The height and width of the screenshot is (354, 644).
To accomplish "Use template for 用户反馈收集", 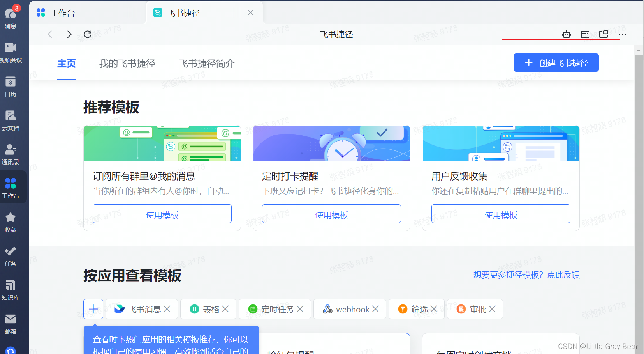I will point(501,214).
